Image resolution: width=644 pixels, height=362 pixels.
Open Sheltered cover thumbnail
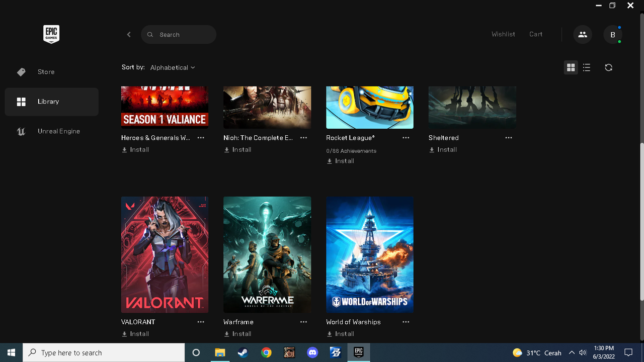tap(472, 107)
